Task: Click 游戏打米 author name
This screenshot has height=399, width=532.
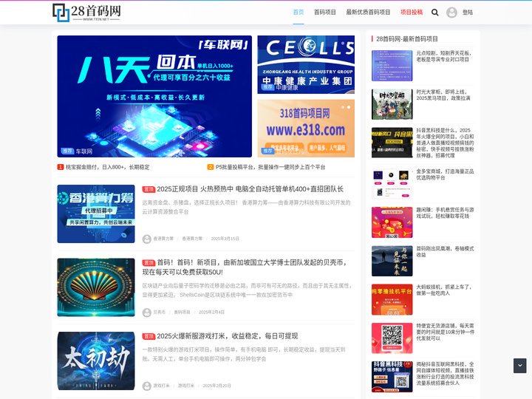Action: (x=161, y=386)
